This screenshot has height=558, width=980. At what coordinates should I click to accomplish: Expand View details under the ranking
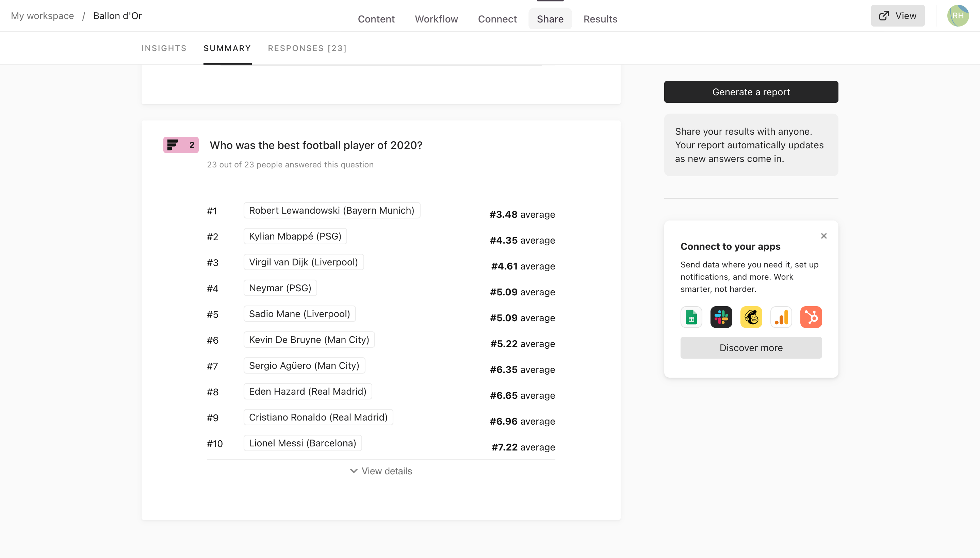[381, 471]
